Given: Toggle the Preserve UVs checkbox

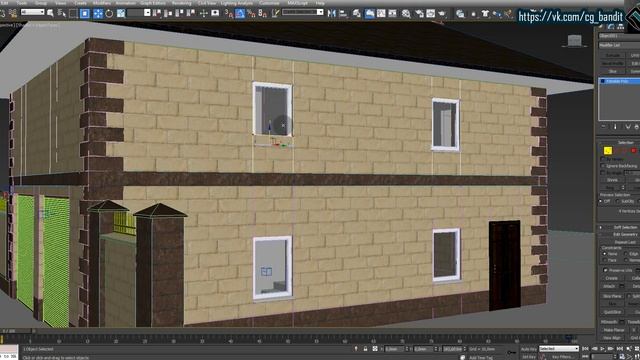Looking at the screenshot, I should point(605,270).
